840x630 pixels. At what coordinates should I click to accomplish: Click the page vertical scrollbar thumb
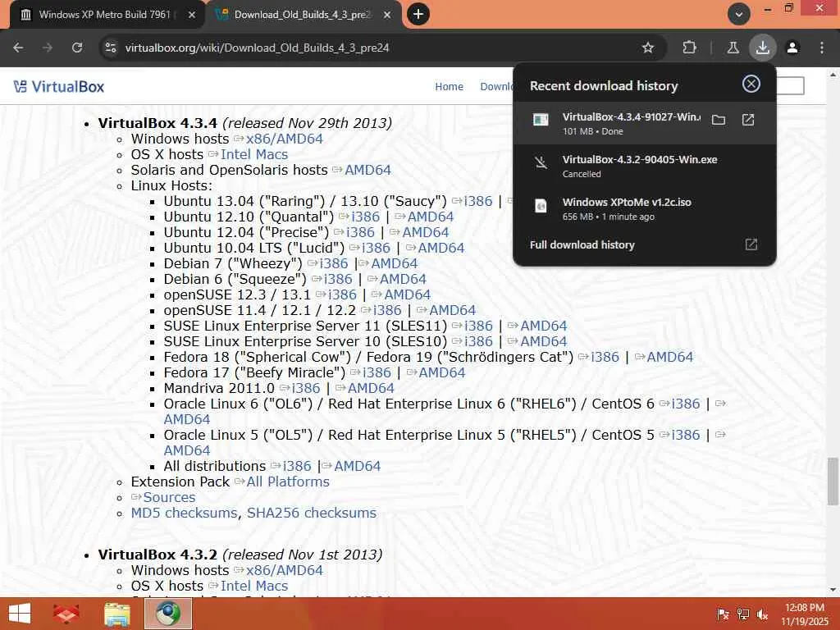point(833,481)
